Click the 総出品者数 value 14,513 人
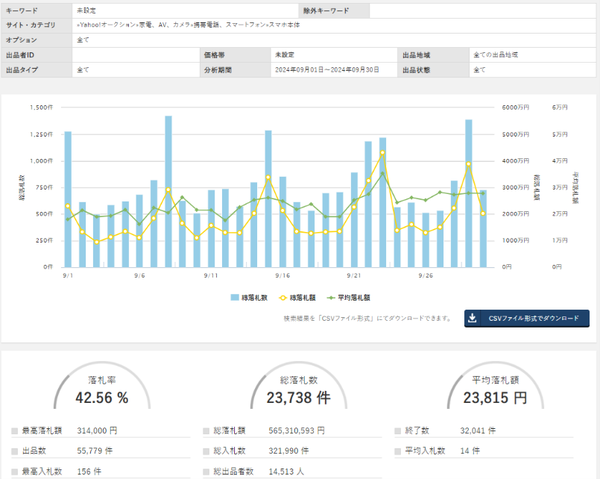The image size is (600, 479). click(x=286, y=471)
